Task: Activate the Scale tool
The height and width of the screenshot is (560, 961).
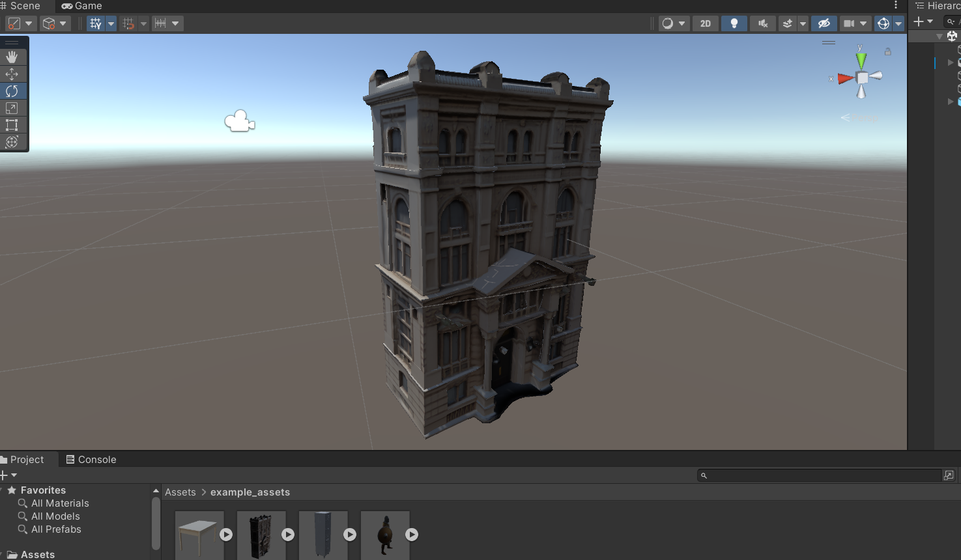Action: click(13, 108)
